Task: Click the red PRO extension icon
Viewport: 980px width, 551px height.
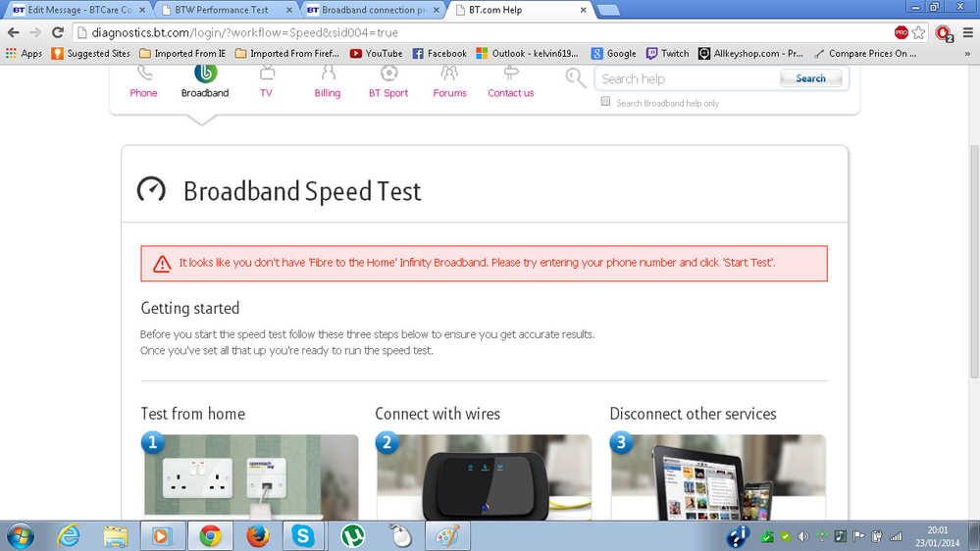Action: tap(901, 32)
